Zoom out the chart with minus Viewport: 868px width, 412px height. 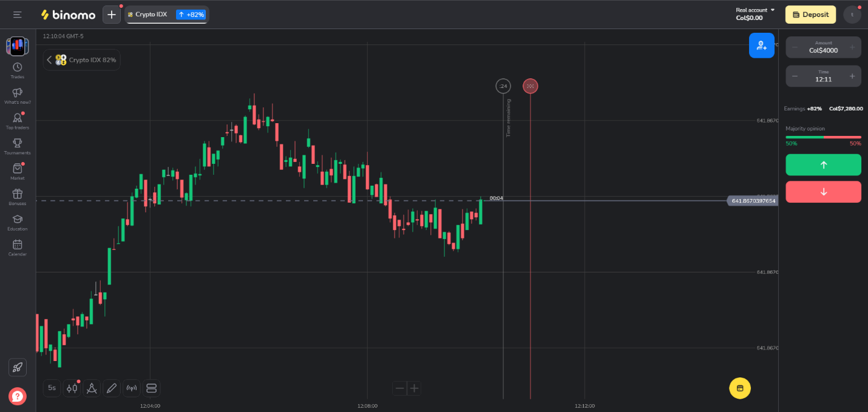pos(399,388)
